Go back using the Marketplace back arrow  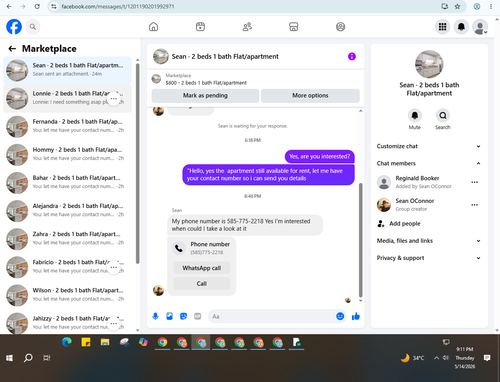(x=12, y=49)
